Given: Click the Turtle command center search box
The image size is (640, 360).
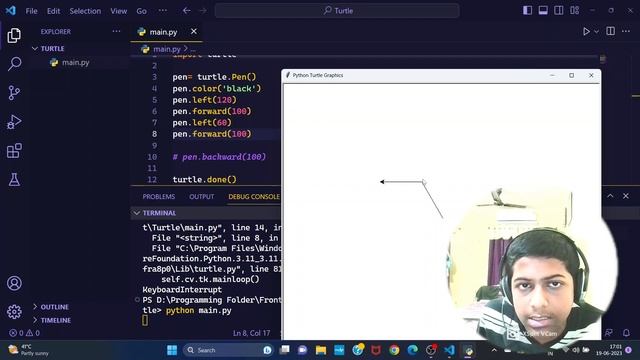Looking at the screenshot, I should [337, 11].
